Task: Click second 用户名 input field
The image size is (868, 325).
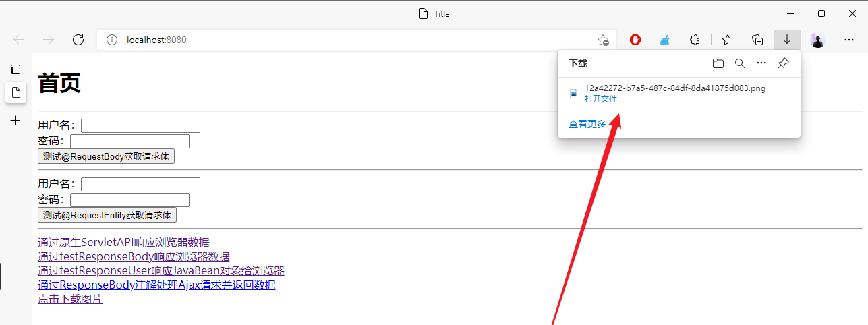Action: tap(140, 185)
